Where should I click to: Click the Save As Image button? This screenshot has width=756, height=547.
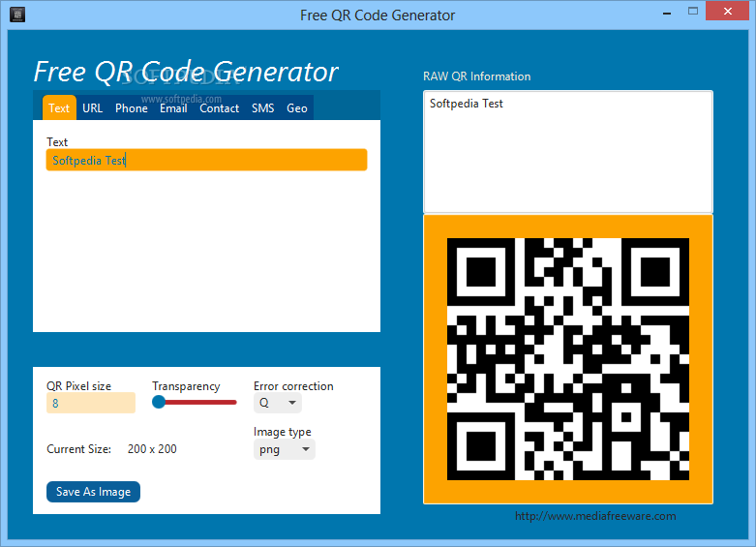click(x=93, y=492)
